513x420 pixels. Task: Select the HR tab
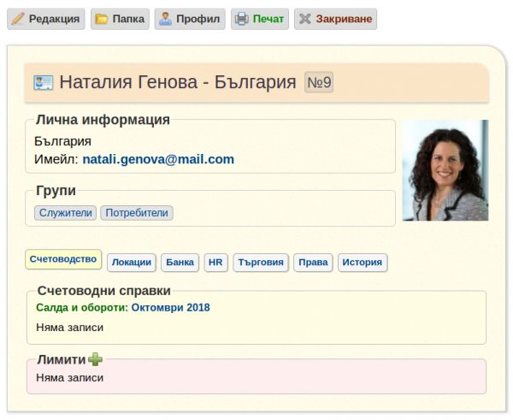click(x=215, y=263)
